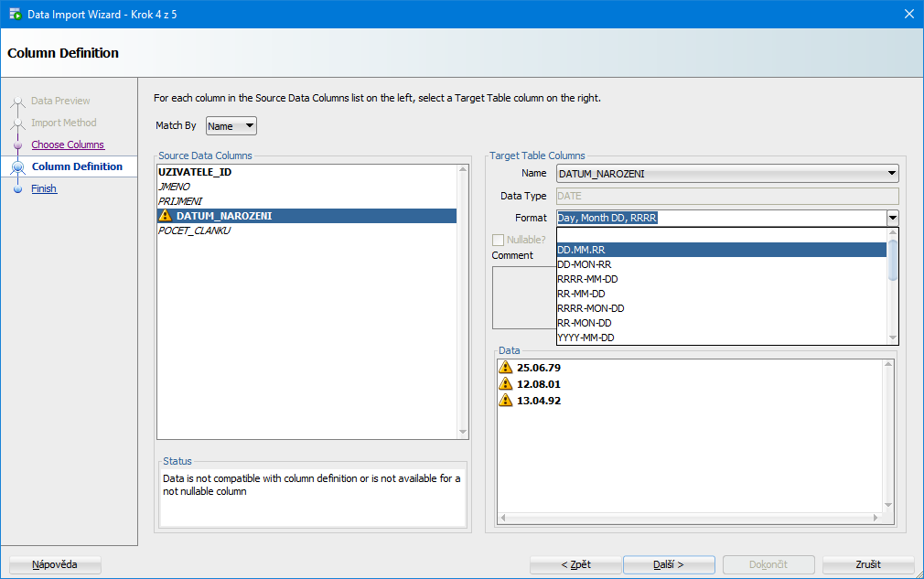Image resolution: width=924 pixels, height=579 pixels.
Task: Click warning icon beside DATUM_NAROZENI source column
Action: [165, 216]
